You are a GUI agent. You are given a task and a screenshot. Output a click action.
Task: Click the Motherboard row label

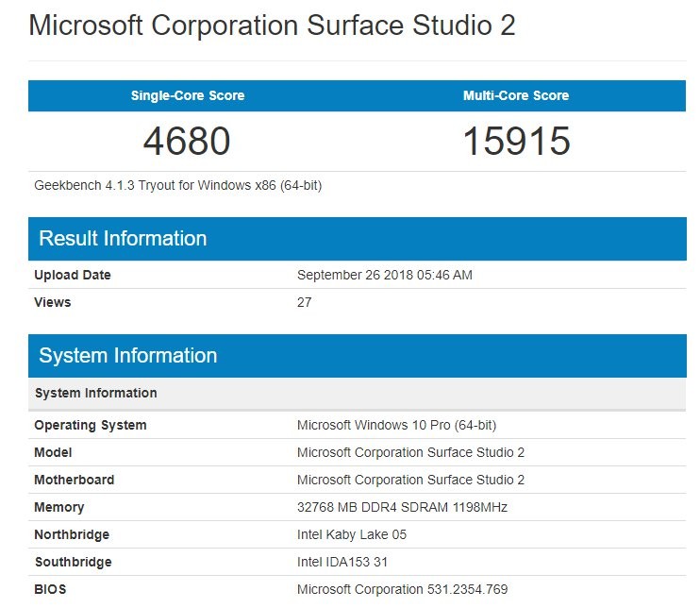(75, 480)
